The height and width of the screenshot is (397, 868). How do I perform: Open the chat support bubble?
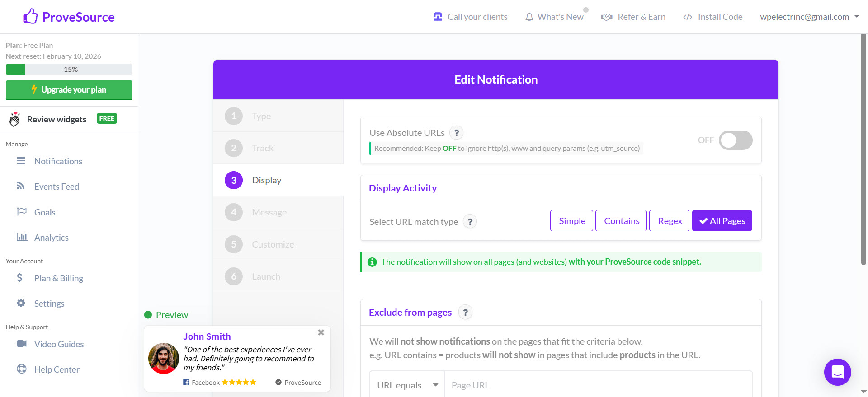pyautogui.click(x=837, y=372)
